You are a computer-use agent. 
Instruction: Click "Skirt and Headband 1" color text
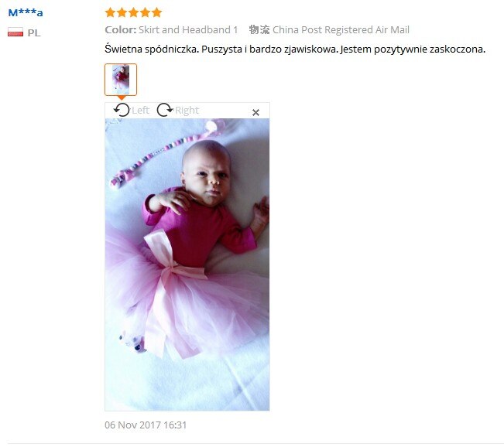click(188, 30)
